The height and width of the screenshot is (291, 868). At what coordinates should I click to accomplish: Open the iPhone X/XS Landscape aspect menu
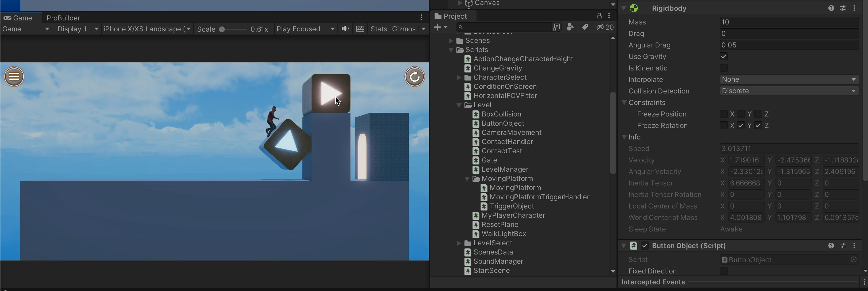point(147,29)
